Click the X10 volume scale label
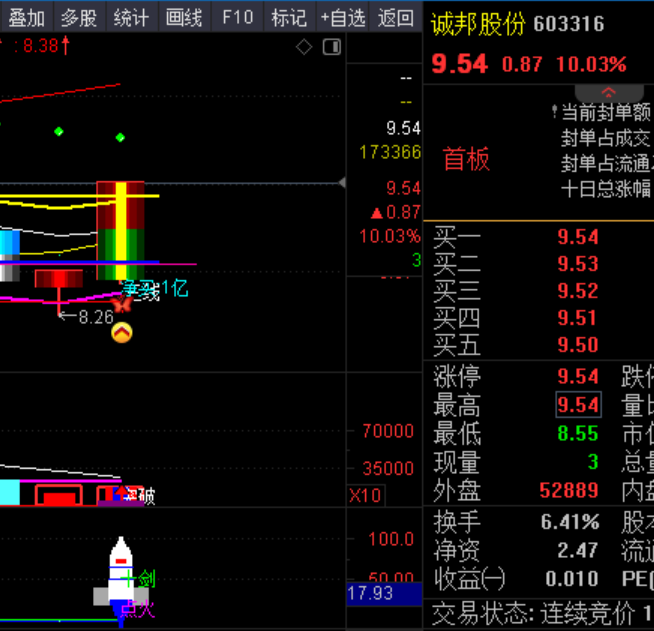Screen dimensions: 654x631 coord(365,496)
